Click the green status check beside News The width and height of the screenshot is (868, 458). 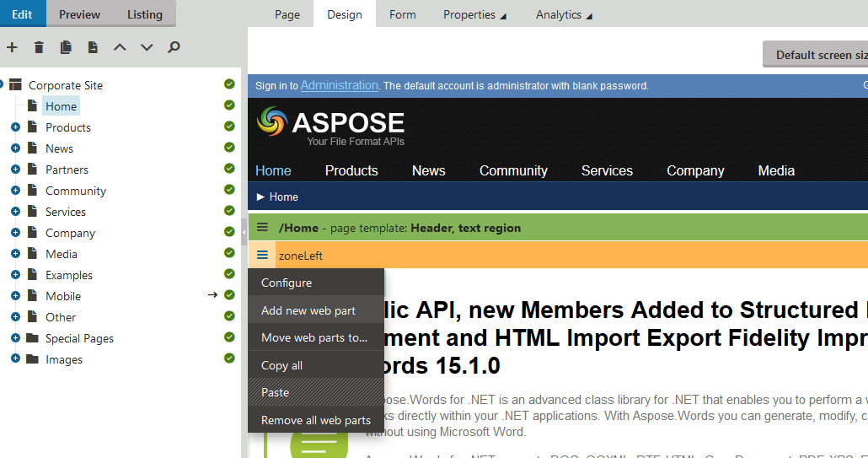[229, 148]
